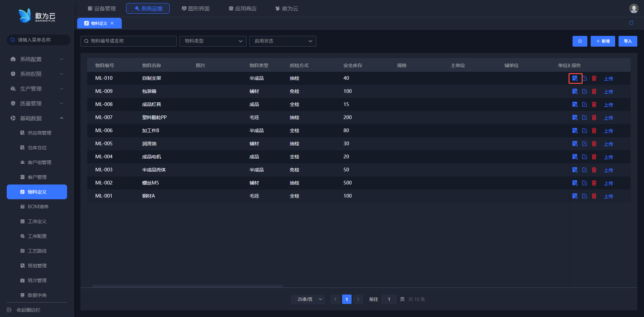This screenshot has width=644, height=317.
Task: Click the 新增 button
Action: pyautogui.click(x=603, y=41)
